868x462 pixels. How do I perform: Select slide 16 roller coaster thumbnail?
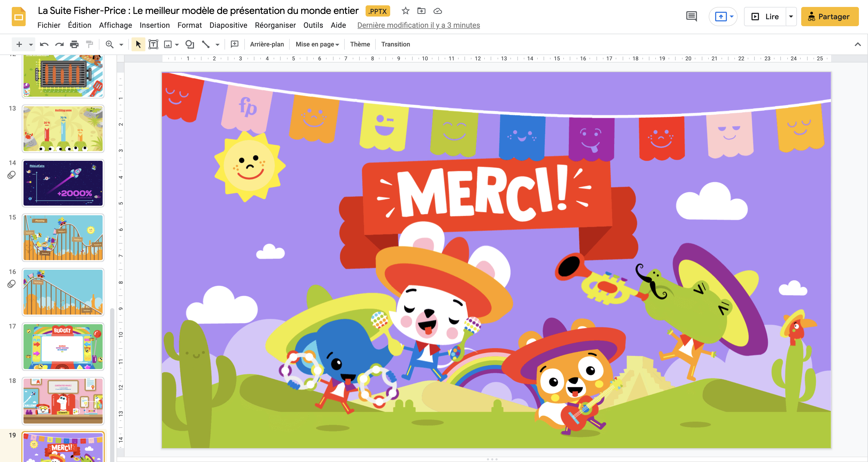tap(63, 292)
